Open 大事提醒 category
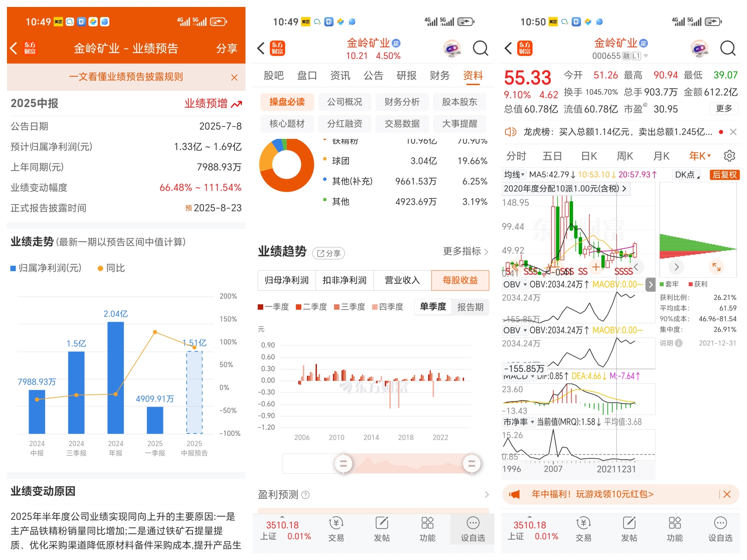The height and width of the screenshot is (560, 747). [460, 124]
